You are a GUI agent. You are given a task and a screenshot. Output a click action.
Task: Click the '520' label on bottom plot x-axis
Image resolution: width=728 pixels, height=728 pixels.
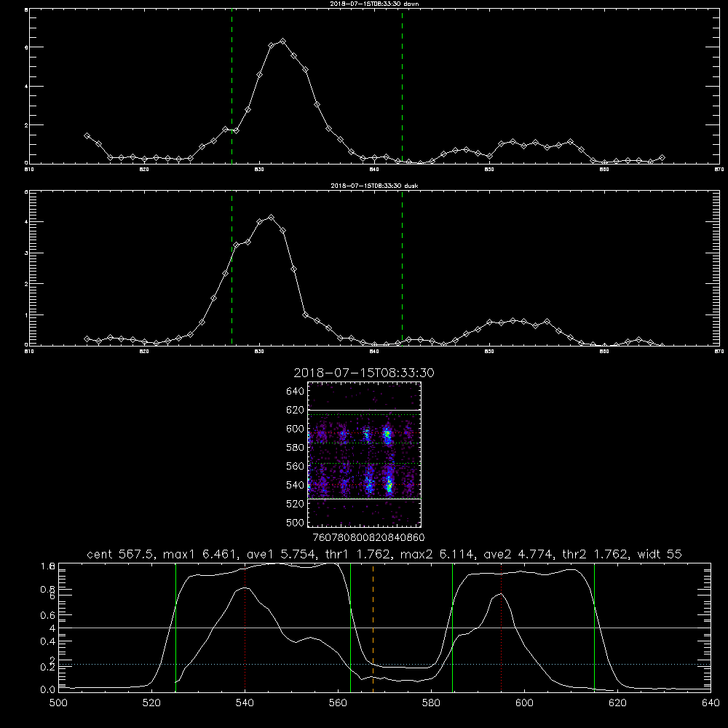click(151, 703)
